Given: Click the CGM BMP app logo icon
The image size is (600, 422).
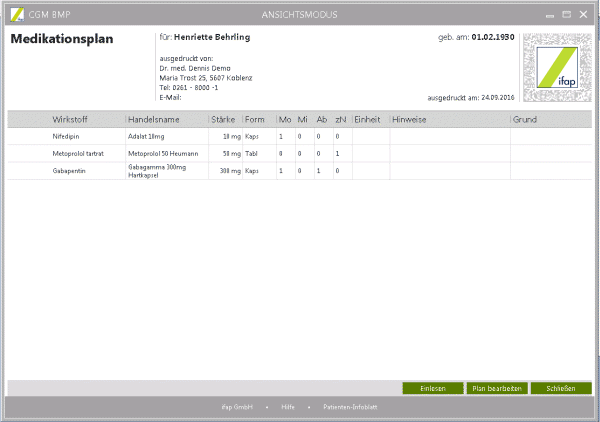Looking at the screenshot, I should [14, 14].
